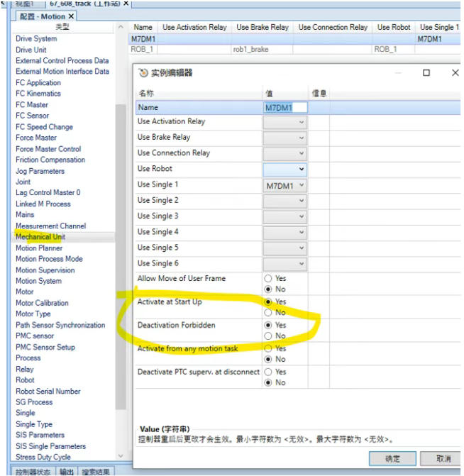The image size is (464, 476).
Task: Click the 确定 button
Action: coord(392,458)
